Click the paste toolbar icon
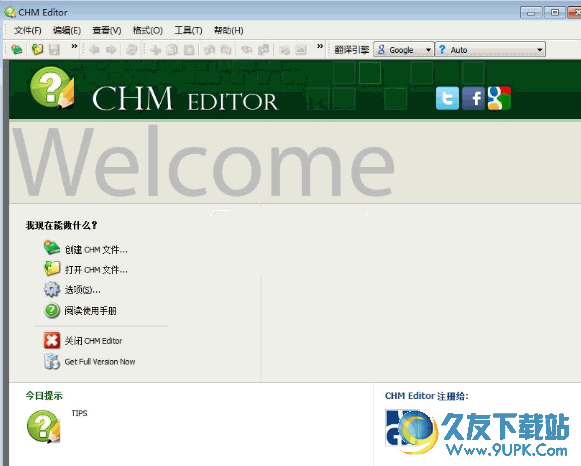 pos(189,50)
